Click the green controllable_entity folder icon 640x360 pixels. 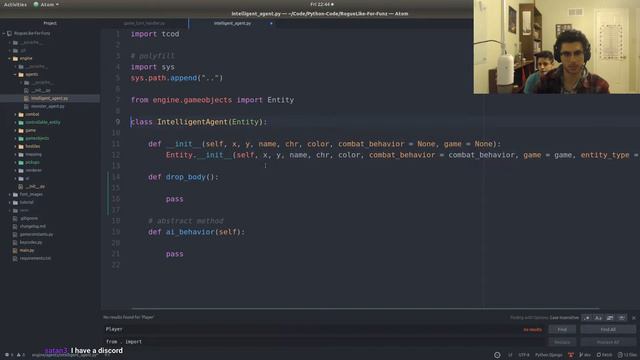coord(21,122)
